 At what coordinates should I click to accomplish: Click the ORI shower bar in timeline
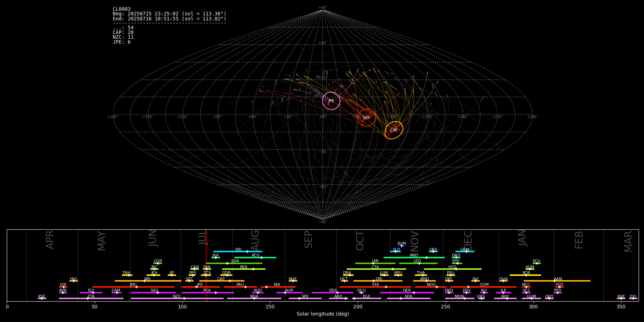378,281
